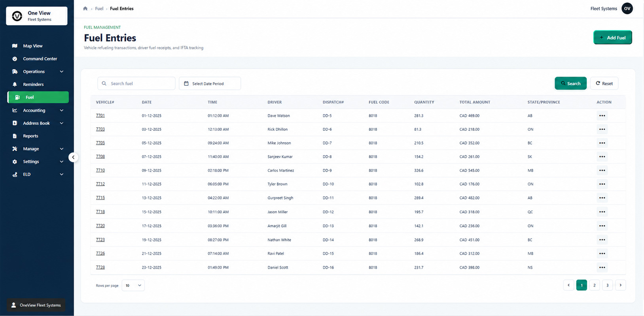Click the TOTAL AMOUNT column header
Image resolution: width=644 pixels, height=316 pixels.
[475, 102]
